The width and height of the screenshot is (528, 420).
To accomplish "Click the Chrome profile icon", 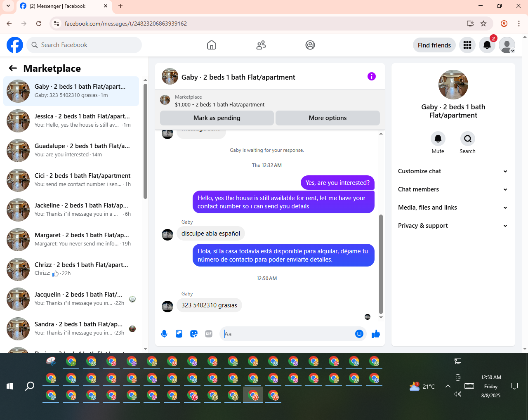I will click(x=504, y=24).
